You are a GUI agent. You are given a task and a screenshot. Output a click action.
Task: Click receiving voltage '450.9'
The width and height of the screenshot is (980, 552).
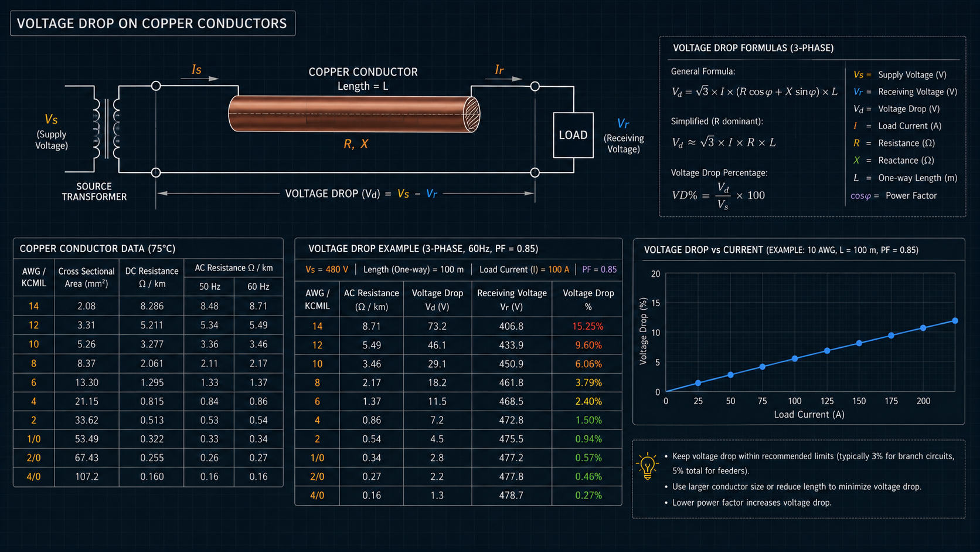[x=511, y=364]
